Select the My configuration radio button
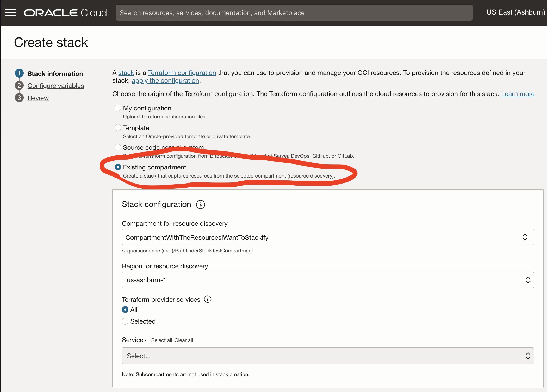 coord(118,108)
